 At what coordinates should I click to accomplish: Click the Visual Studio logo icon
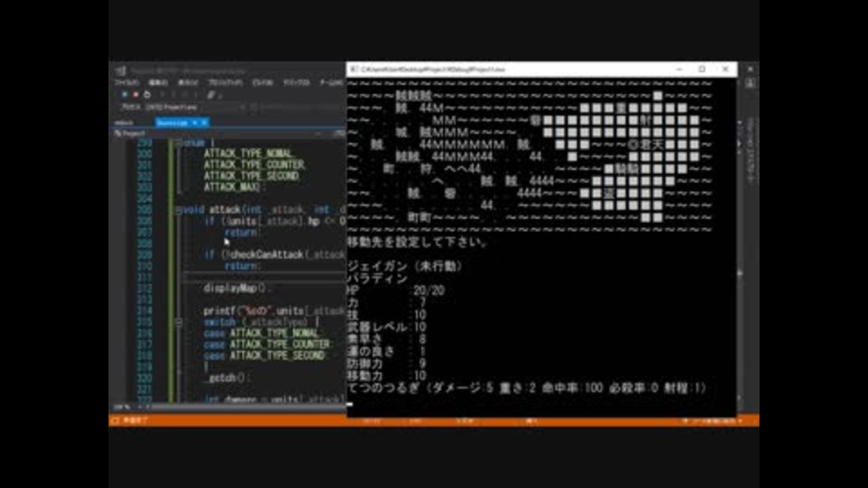click(120, 70)
